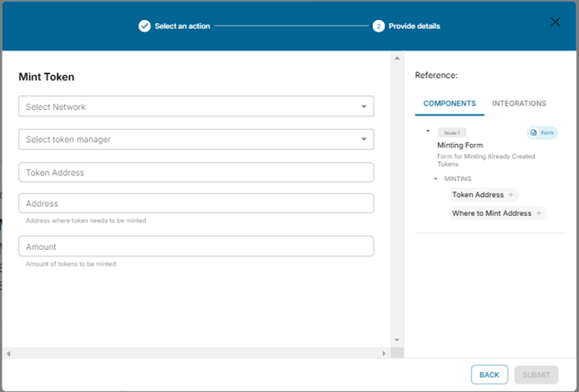Click the Provide details step label

coord(414,26)
